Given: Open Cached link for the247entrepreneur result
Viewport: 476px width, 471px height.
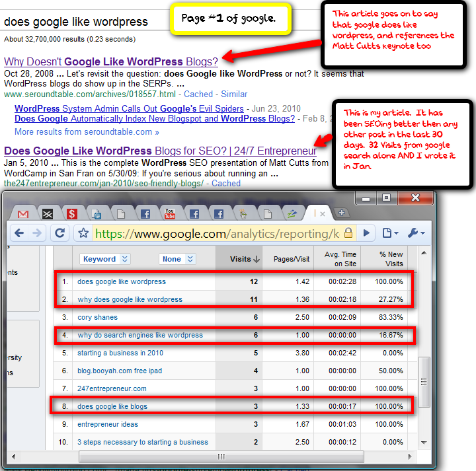Looking at the screenshot, I should [x=226, y=184].
